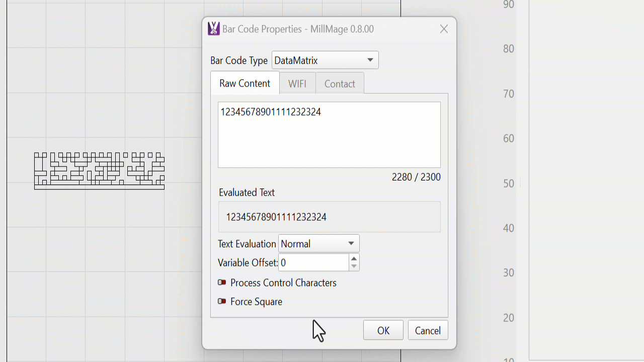Open the Bar Code Type DataMatrix dropdown
644x362 pixels.
pyautogui.click(x=325, y=60)
